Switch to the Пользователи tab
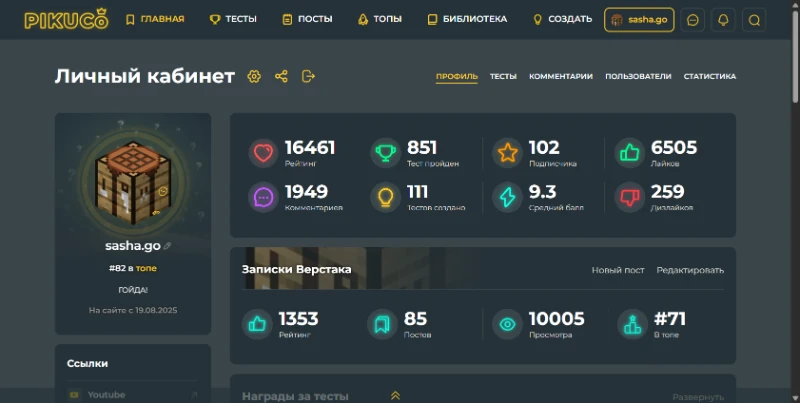Image resolution: width=800 pixels, height=403 pixels. click(x=638, y=77)
